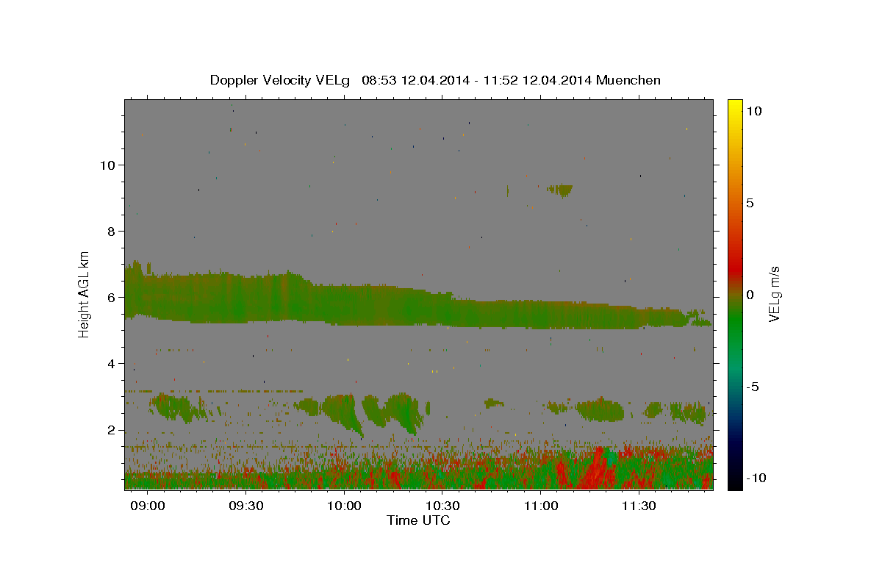Click the colorbar value -5 label
Screen dimensions: 882x588
coord(753,387)
